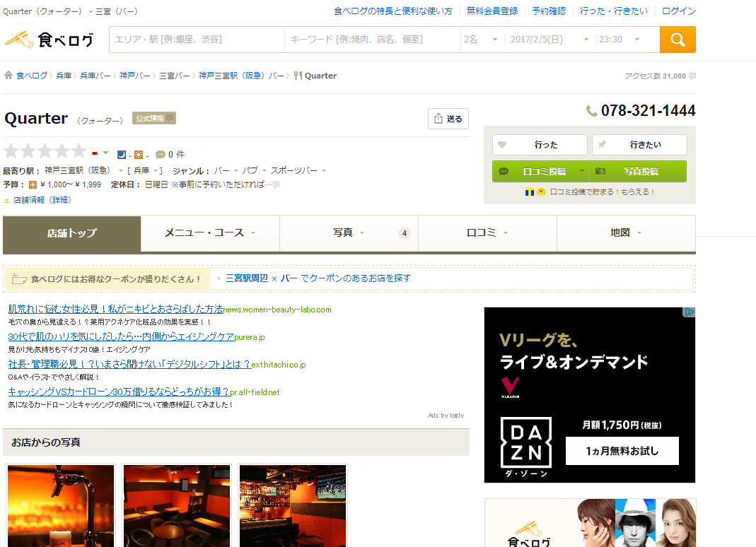Click the comment icon next to access count
Viewport: 756px width, 547px height.
click(693, 76)
